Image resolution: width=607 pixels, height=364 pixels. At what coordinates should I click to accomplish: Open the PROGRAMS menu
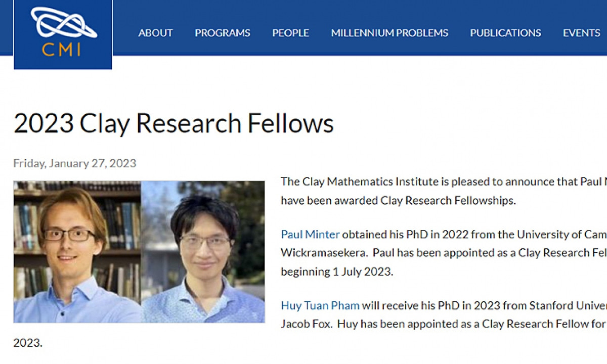tap(223, 33)
